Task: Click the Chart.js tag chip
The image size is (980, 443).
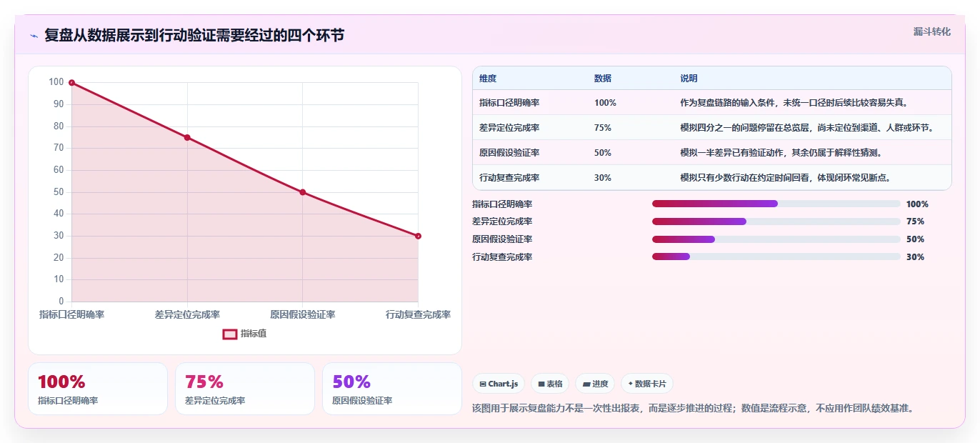Action: pos(499,384)
